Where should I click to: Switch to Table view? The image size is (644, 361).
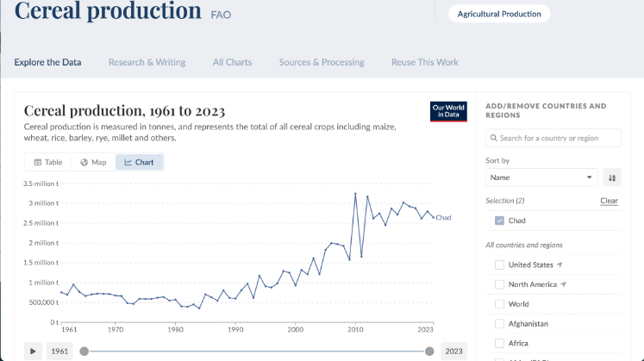point(48,162)
